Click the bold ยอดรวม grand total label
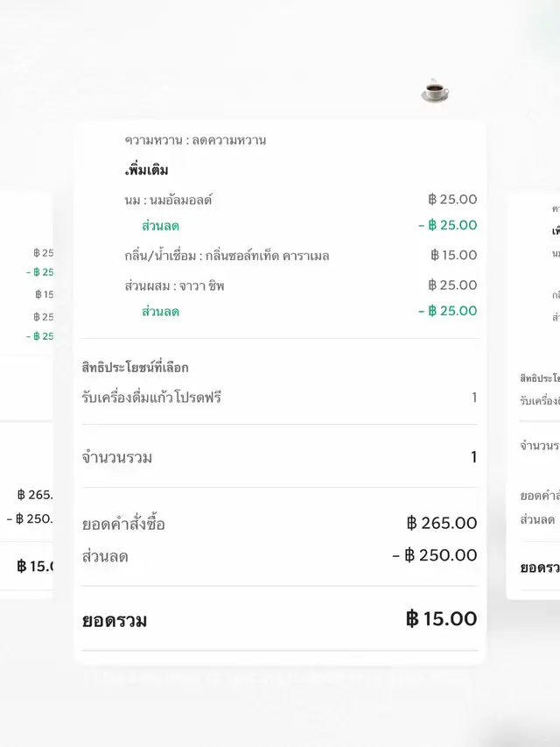Image resolution: width=560 pixels, height=747 pixels. point(115,621)
